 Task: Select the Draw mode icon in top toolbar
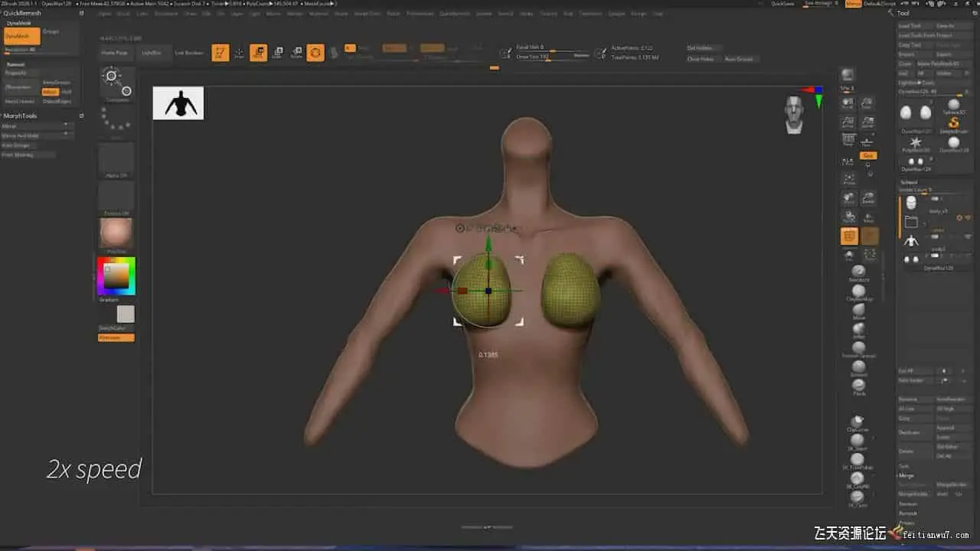[x=240, y=53]
